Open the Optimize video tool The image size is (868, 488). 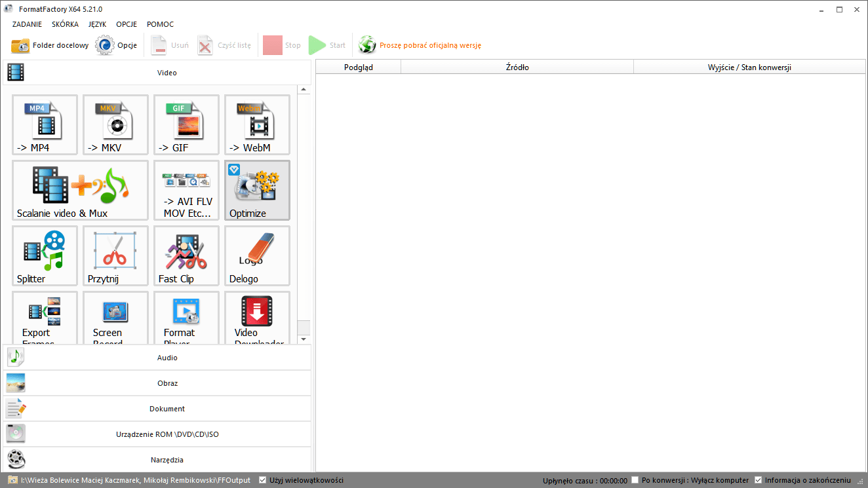point(257,190)
